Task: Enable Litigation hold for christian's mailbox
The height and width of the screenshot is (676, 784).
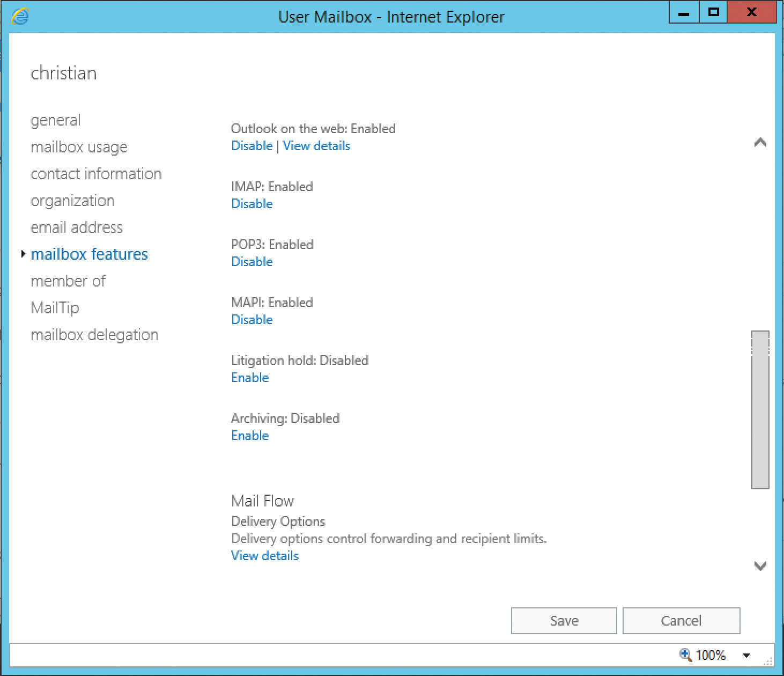Action: coord(250,377)
